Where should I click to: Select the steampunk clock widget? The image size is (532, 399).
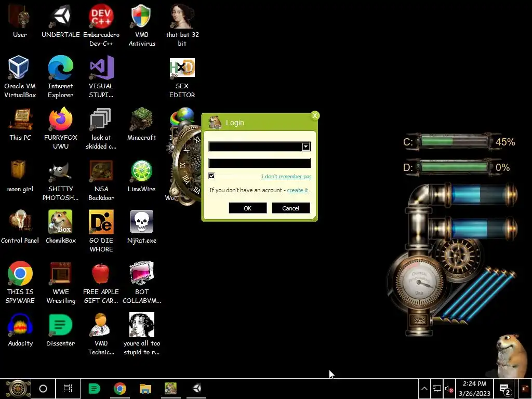(187, 165)
